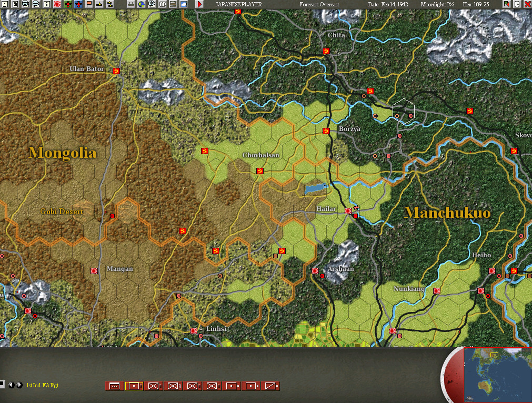Select the infantry counter marked xx

[173, 386]
